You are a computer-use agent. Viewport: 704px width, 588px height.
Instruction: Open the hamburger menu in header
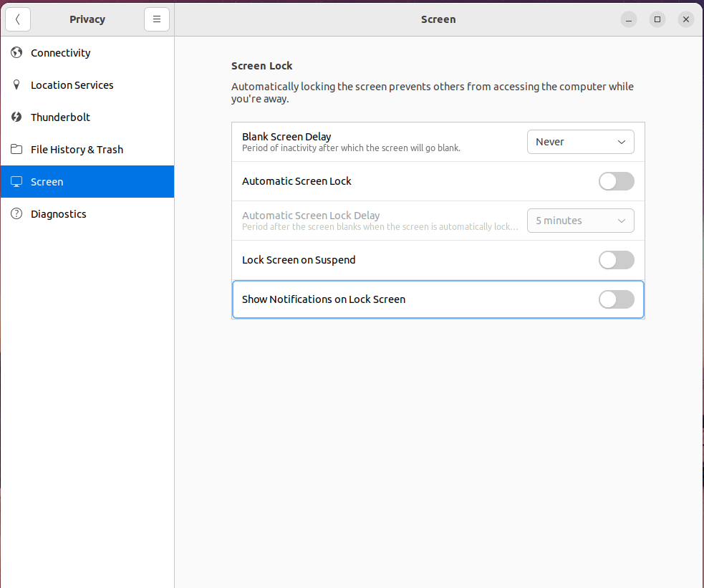(157, 19)
